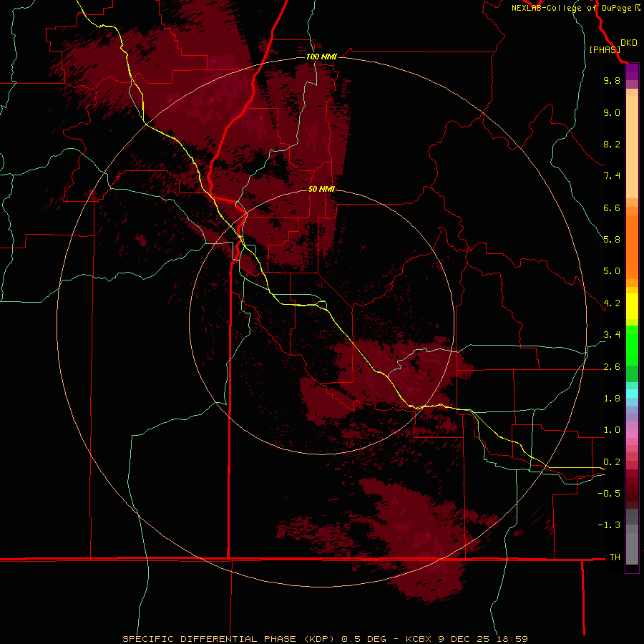Select the 4.2 scale value
The width and height of the screenshot is (644, 644).
tap(612, 303)
